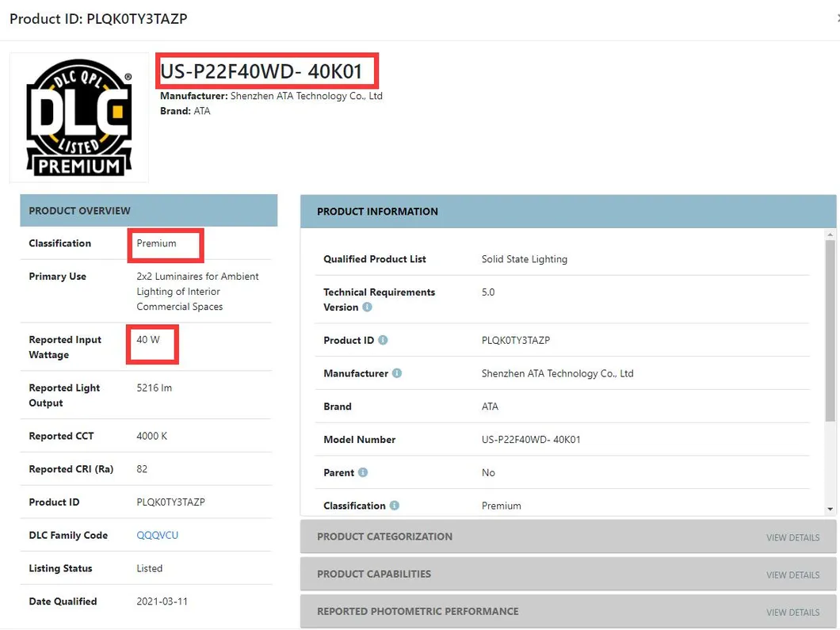Expand the Product Capabilities section
Viewport: 840px width, 630px height.
568,574
